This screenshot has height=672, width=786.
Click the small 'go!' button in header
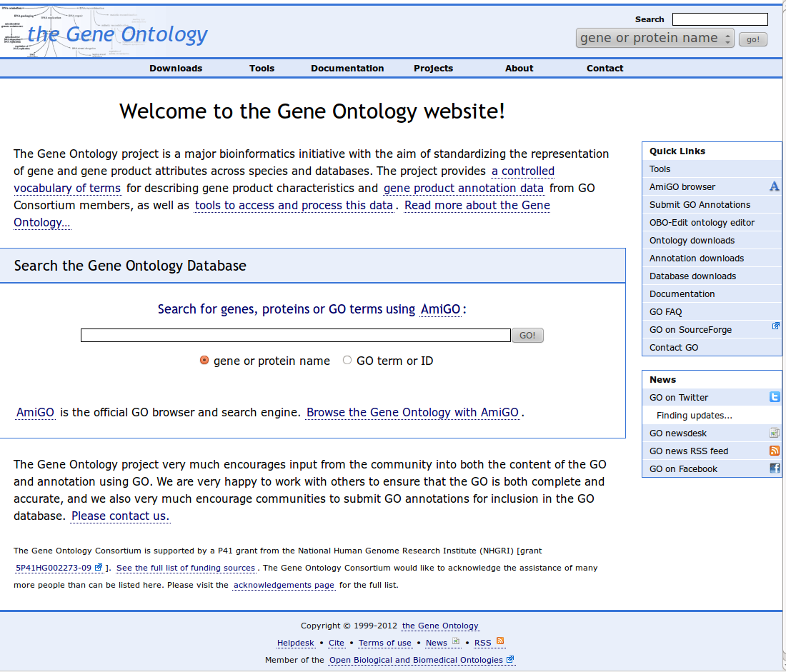coord(753,39)
